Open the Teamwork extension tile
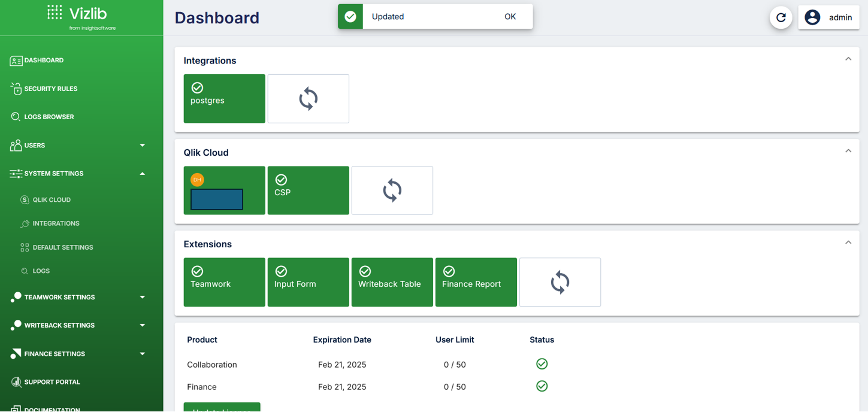The height and width of the screenshot is (412, 868). [x=225, y=282]
